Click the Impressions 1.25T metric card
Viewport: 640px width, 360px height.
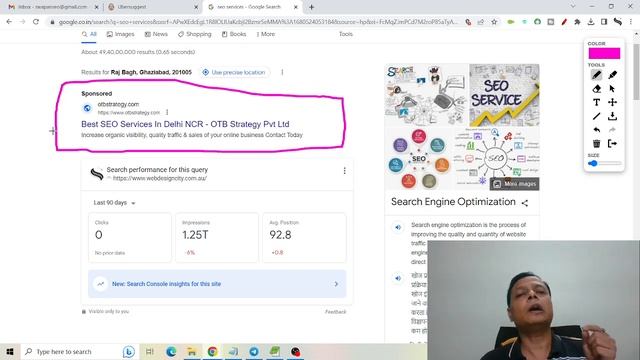(217, 238)
